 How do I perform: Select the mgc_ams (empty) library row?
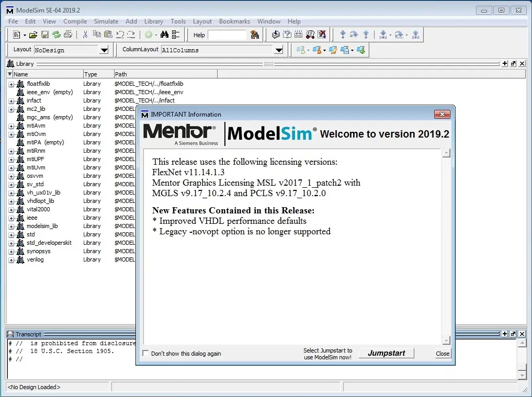[x=50, y=117]
